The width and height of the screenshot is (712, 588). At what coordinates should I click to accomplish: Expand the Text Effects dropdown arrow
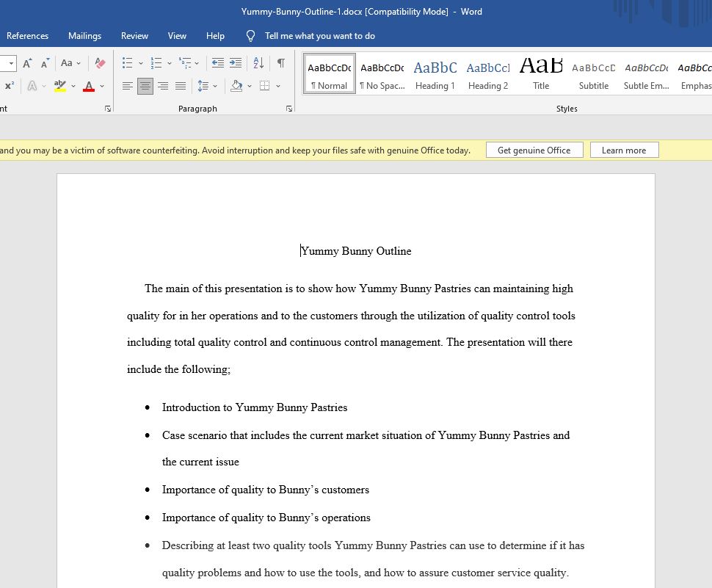pyautogui.click(x=43, y=86)
